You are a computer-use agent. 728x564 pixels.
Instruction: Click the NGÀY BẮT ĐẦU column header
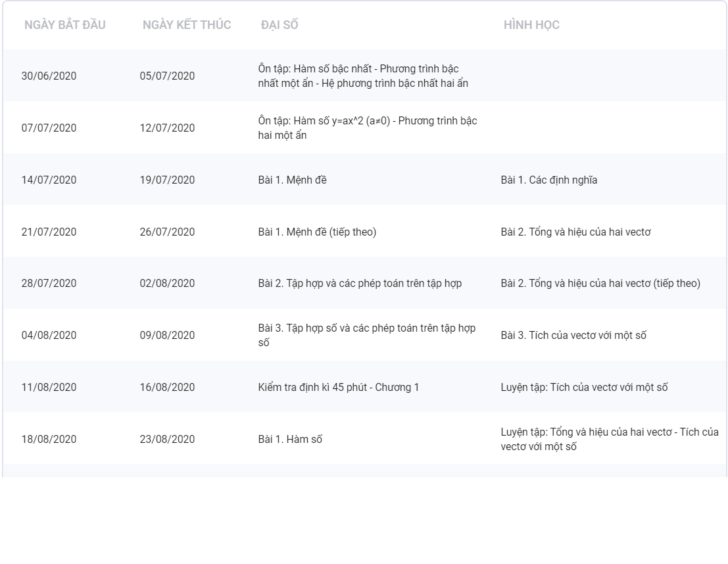[64, 25]
